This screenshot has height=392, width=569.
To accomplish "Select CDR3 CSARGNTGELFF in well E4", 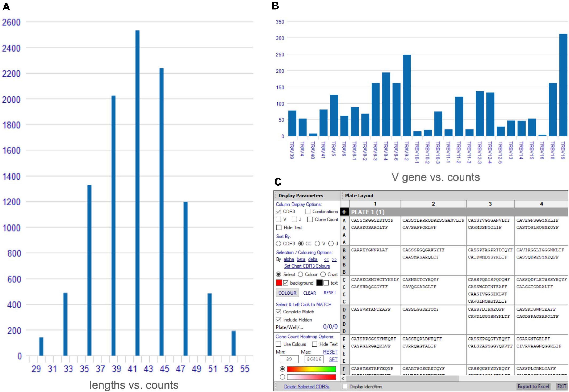I will pyautogui.click(x=533, y=339).
